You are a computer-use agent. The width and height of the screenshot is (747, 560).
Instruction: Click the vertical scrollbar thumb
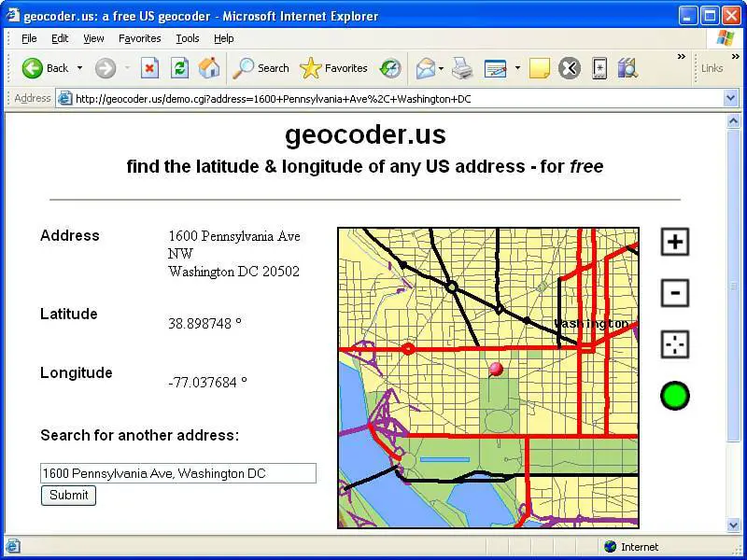tap(734, 286)
